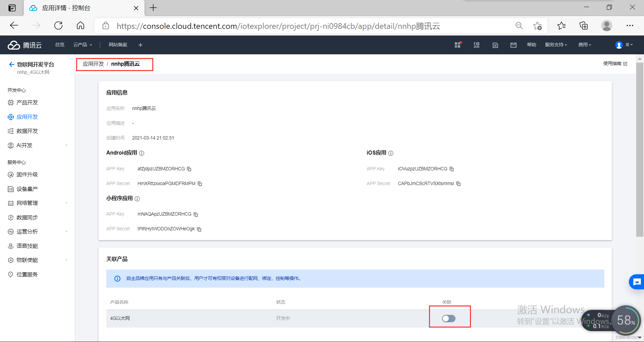The image size is (644, 342).
Task: Open browser collections
Action: pos(584,25)
